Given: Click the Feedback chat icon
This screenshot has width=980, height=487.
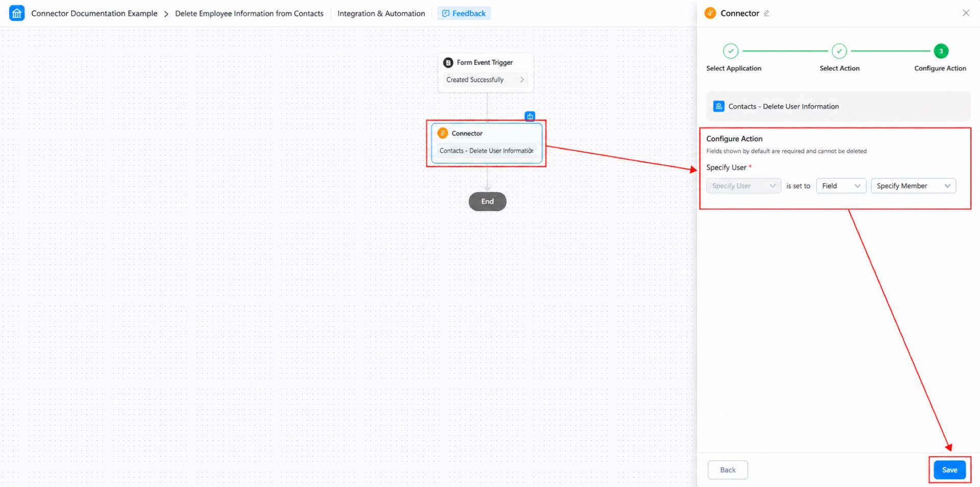Looking at the screenshot, I should point(446,14).
